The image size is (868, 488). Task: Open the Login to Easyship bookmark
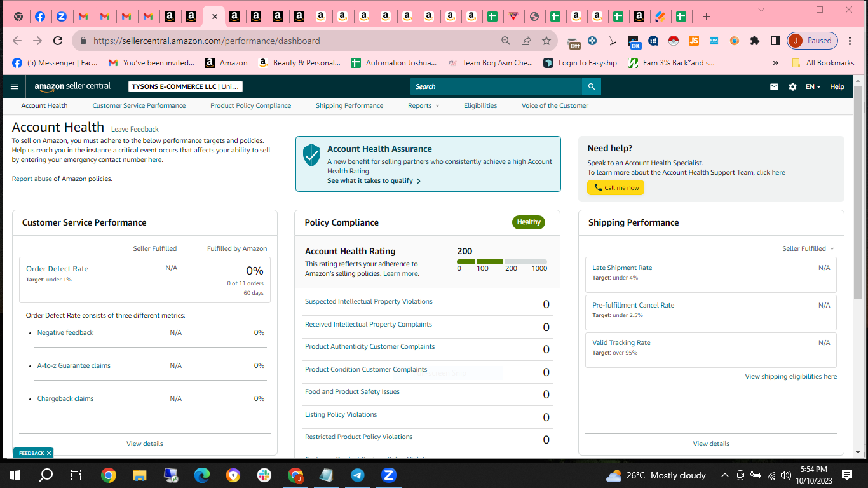[580, 63]
